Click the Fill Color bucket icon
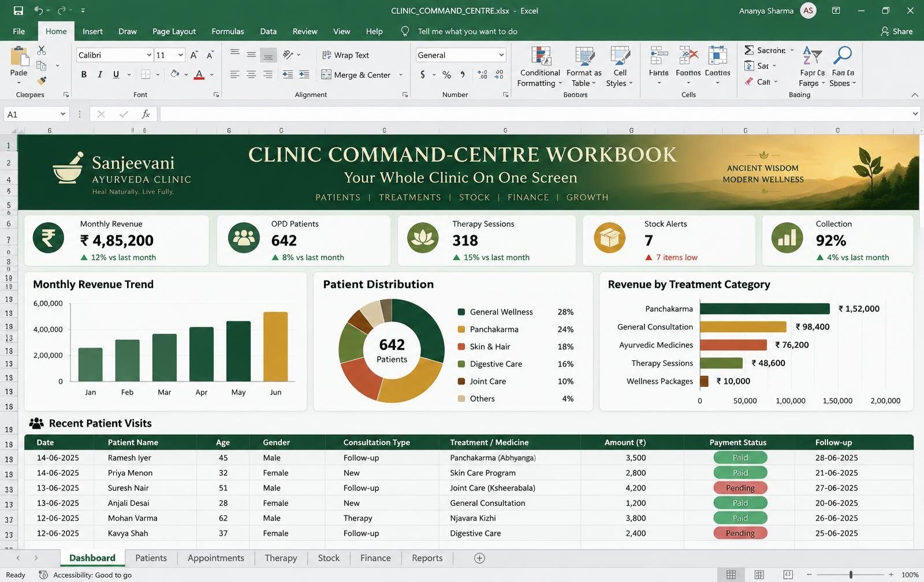The image size is (924, 582). click(174, 74)
